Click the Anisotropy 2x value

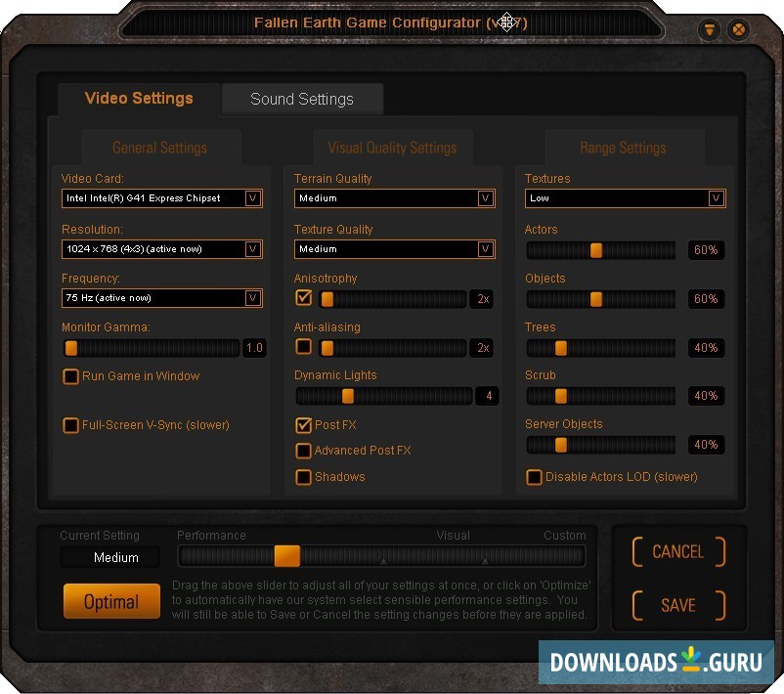482,299
